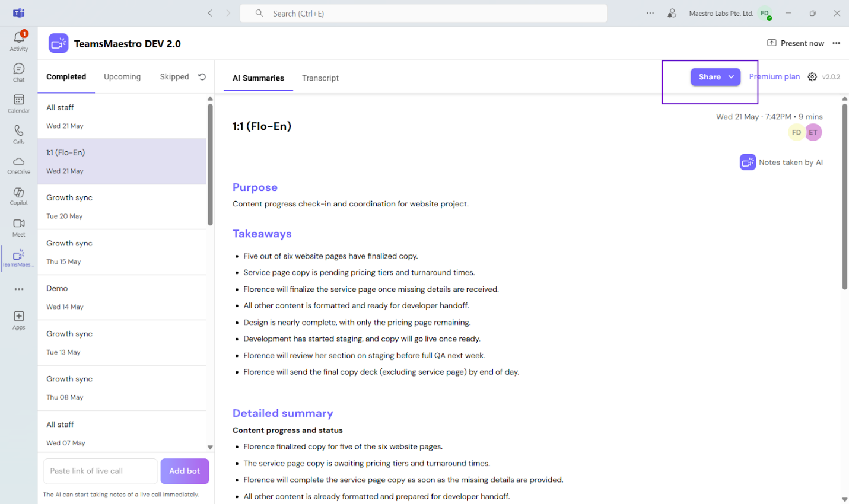Open Growth sync from Tue 20 May
The height and width of the screenshot is (504, 849).
[122, 207]
